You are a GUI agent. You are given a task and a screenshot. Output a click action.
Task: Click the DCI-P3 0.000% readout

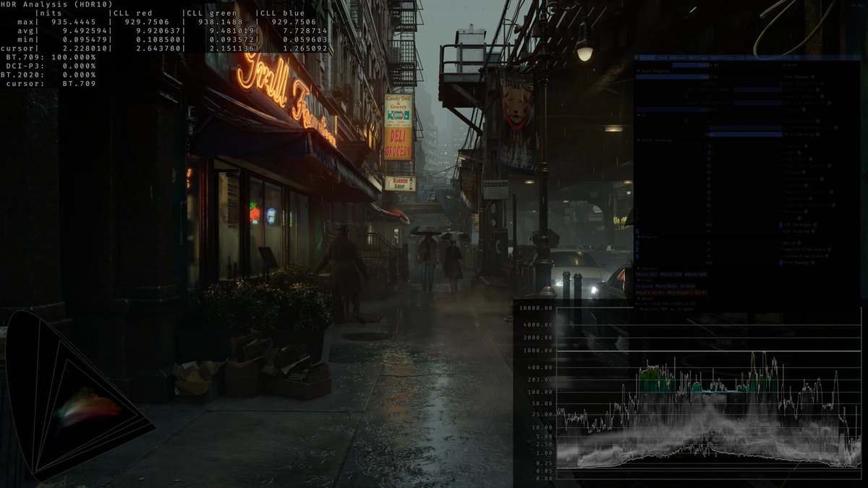coord(50,66)
